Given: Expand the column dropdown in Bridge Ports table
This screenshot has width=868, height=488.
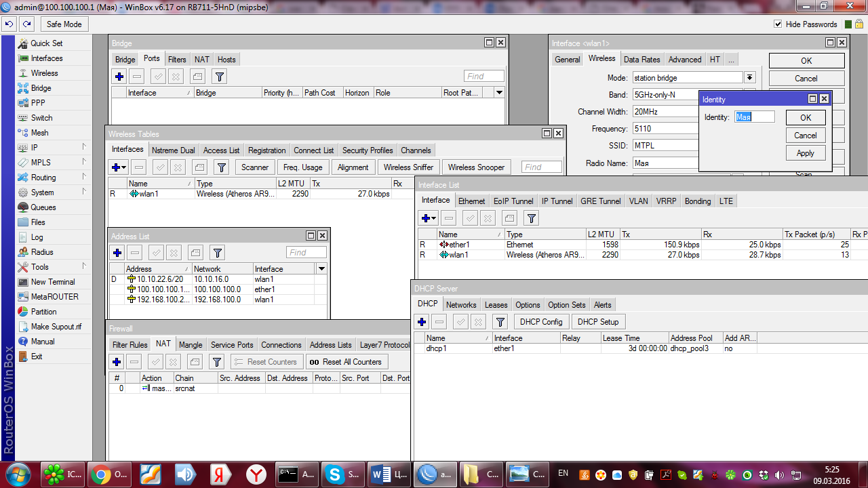Looking at the screenshot, I should pos(500,93).
